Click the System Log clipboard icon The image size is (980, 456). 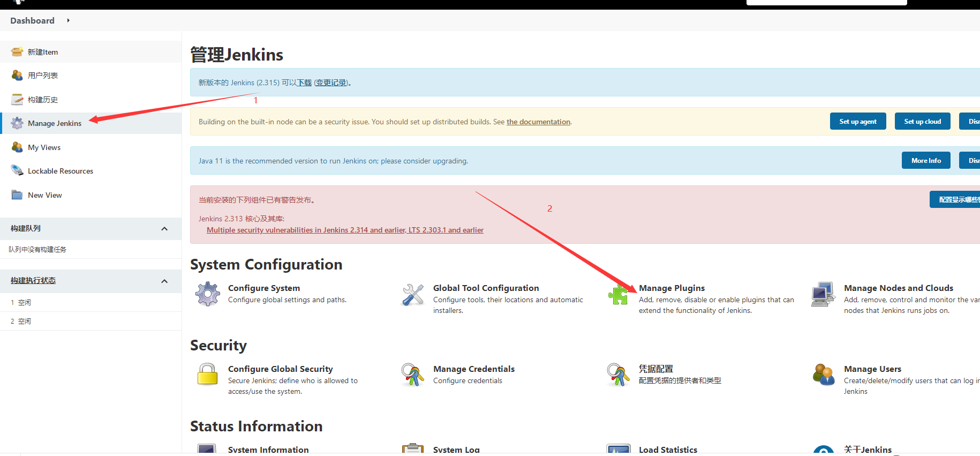coord(413,449)
